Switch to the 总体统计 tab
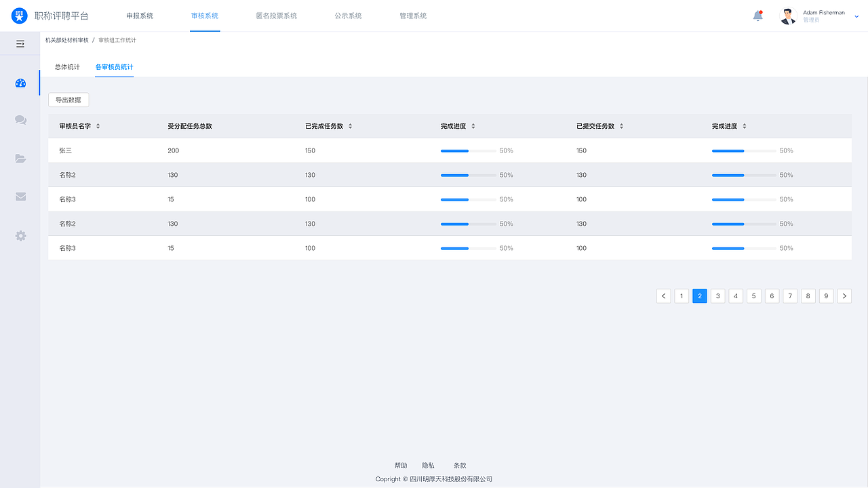The width and height of the screenshot is (868, 488). [x=67, y=67]
